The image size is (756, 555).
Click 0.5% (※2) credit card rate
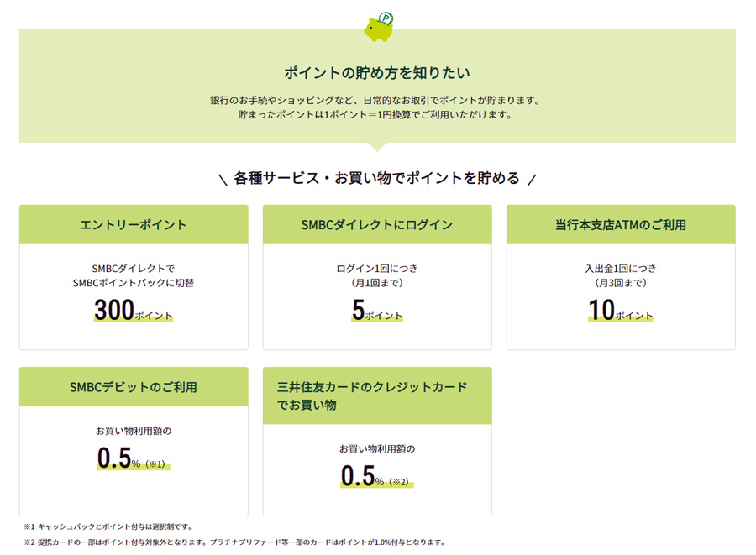click(x=376, y=475)
